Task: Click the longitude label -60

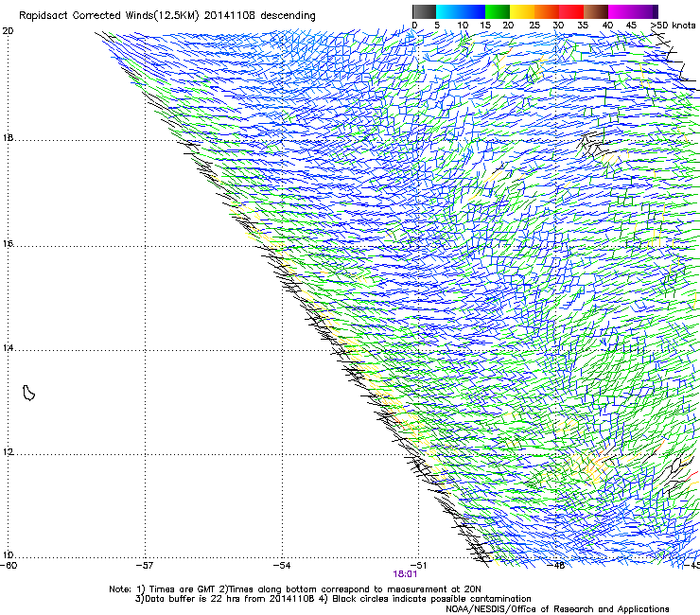Action: tap(9, 566)
